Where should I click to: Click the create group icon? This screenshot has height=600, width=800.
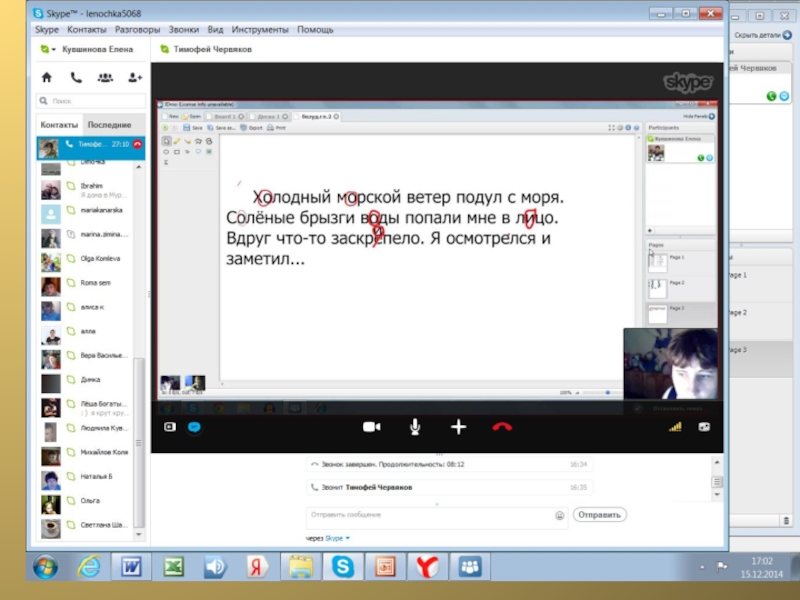point(105,77)
